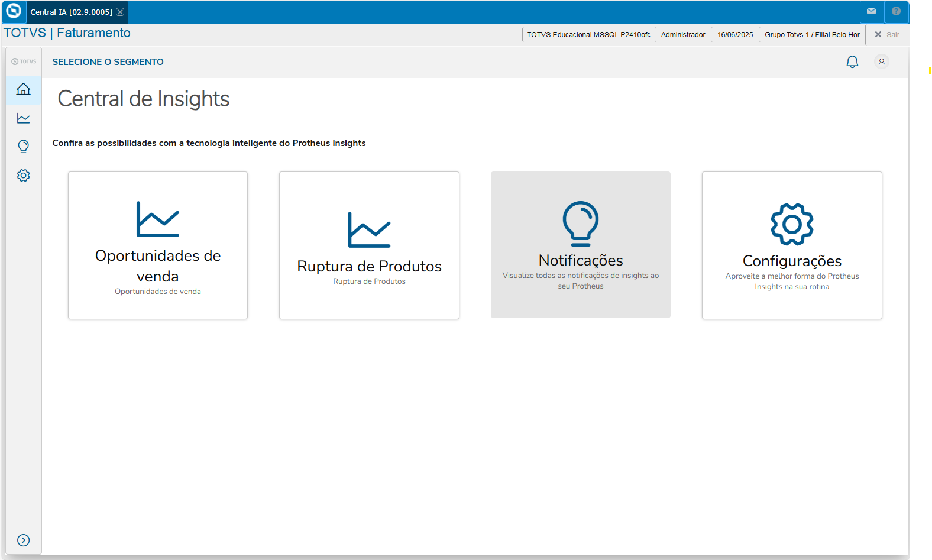
Task: Click the lightbulb icon on Notificações card
Action: [x=581, y=224]
